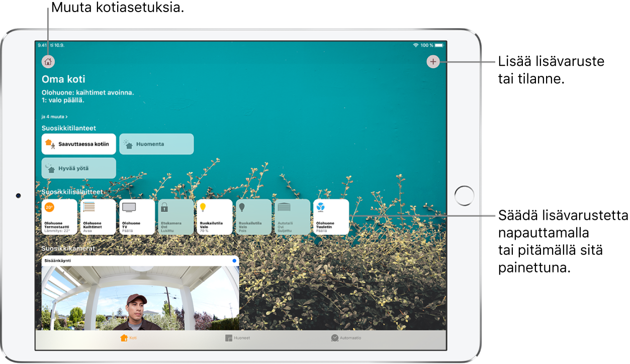This screenshot has width=630, height=364.
Task: Switch to the Automaatio tab
Action: coord(346,338)
